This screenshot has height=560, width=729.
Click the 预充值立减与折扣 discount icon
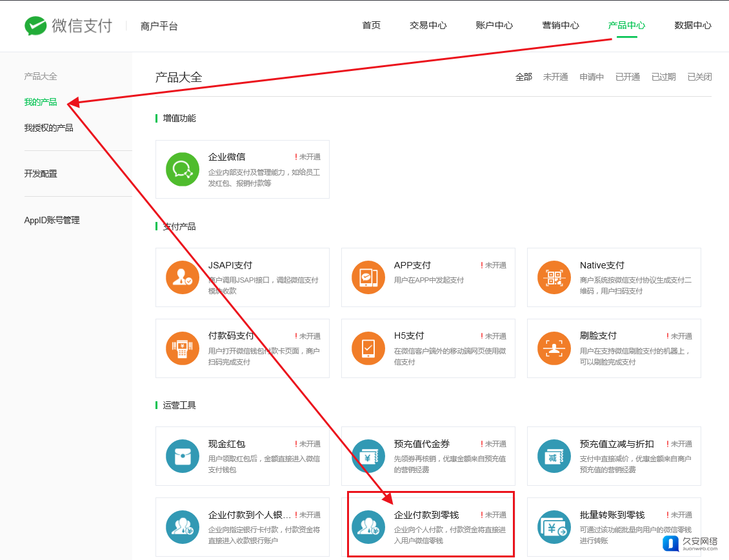pyautogui.click(x=554, y=456)
